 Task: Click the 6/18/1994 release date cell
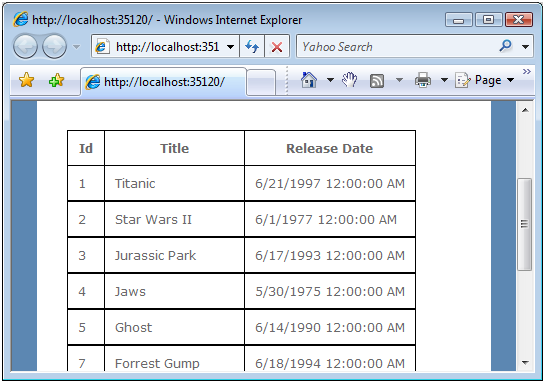point(330,359)
